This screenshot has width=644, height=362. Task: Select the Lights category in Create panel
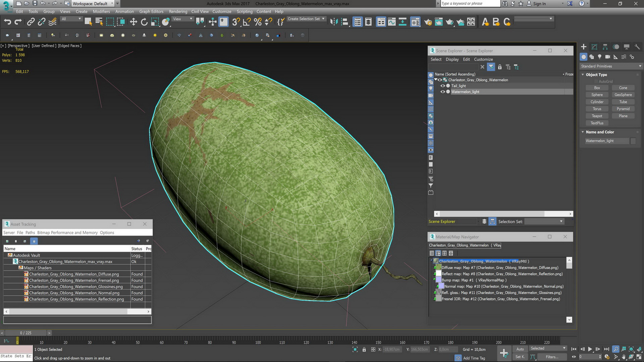click(600, 57)
